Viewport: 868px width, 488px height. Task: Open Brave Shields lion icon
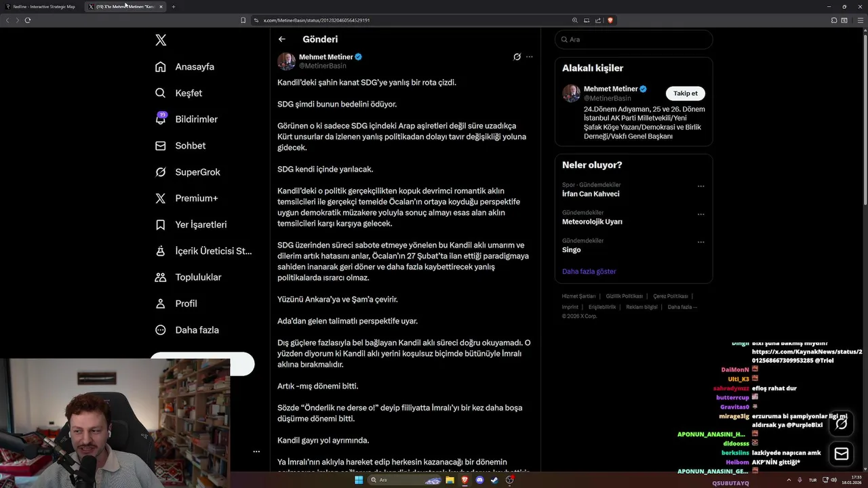[610, 20]
